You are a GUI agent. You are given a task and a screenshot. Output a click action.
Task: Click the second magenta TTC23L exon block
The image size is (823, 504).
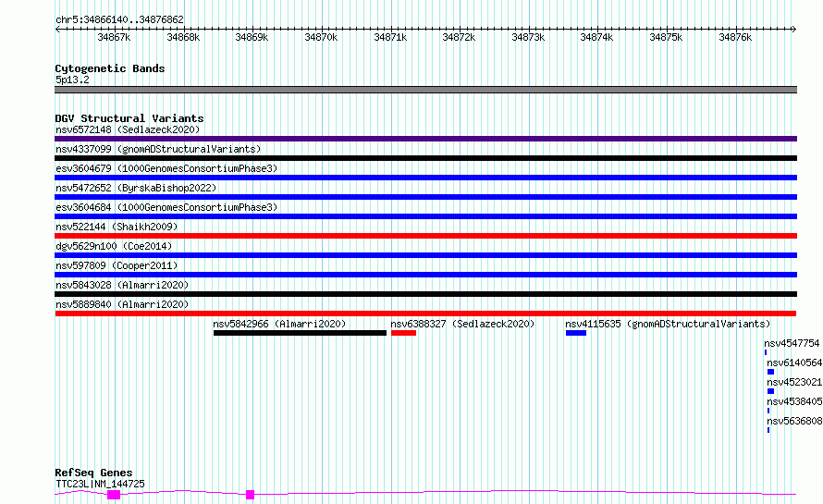[251, 495]
